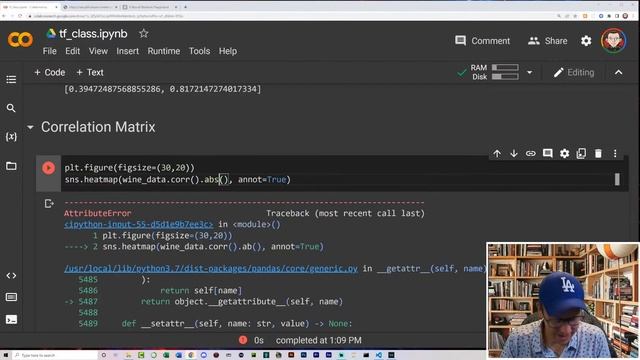Screen dimensions: 640x360
Task: Copy link to this cell
Action: (530, 153)
